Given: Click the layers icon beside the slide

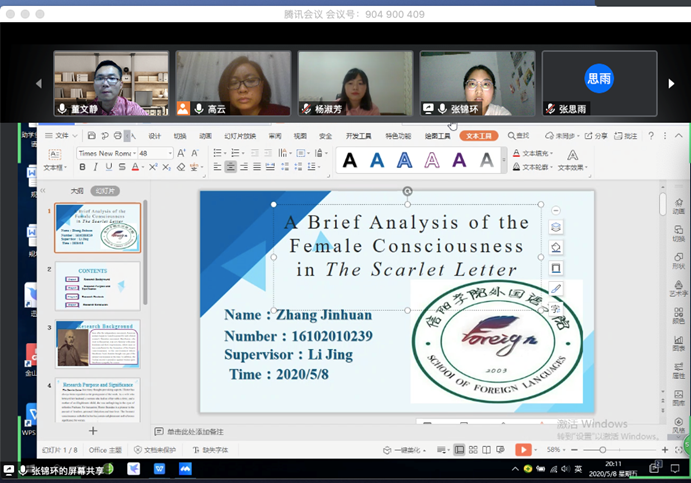Looking at the screenshot, I should pyautogui.click(x=556, y=228).
